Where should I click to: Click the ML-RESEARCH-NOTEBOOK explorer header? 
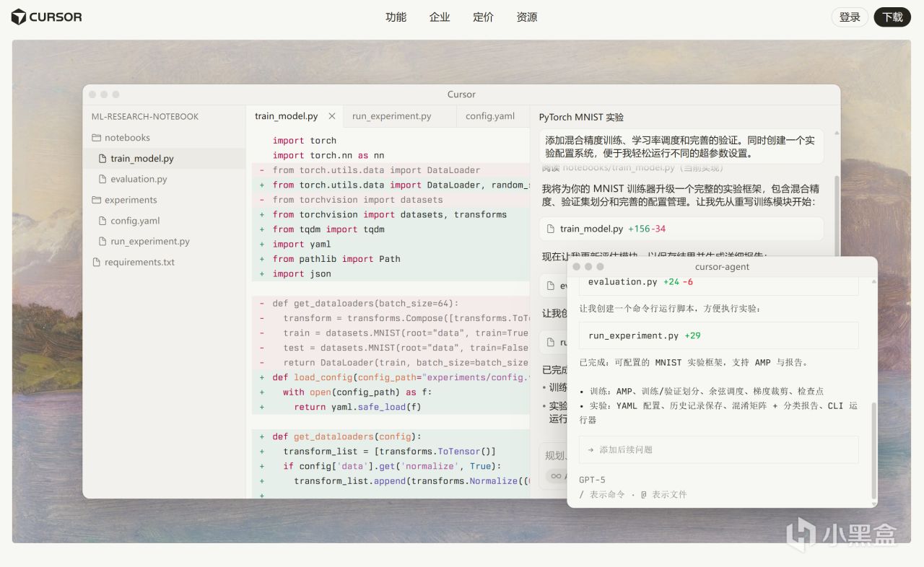145,117
